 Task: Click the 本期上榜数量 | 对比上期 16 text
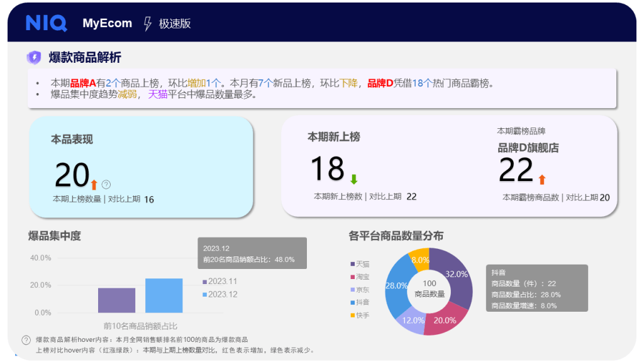tap(103, 199)
